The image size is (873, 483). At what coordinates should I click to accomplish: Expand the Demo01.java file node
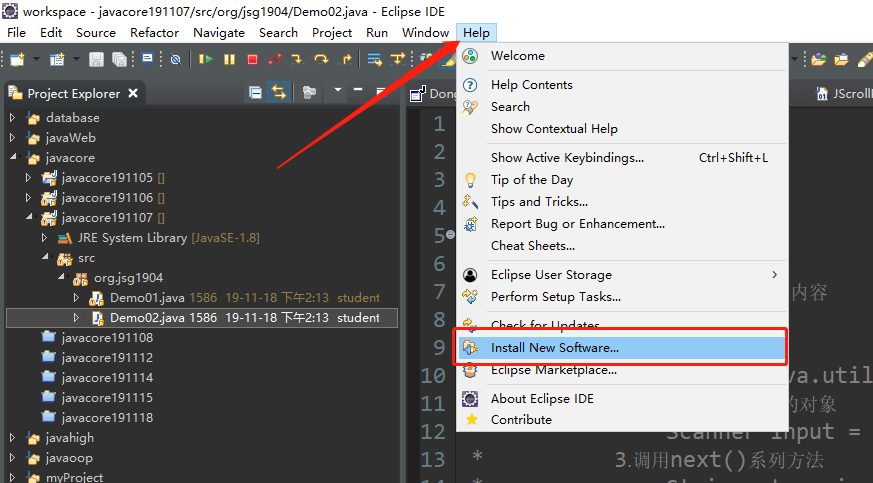[x=76, y=298]
